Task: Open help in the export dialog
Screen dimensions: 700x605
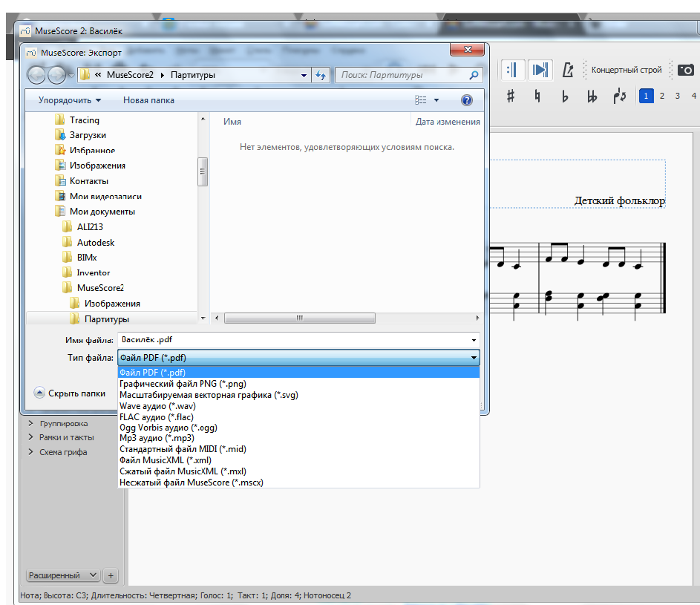Action: (466, 100)
